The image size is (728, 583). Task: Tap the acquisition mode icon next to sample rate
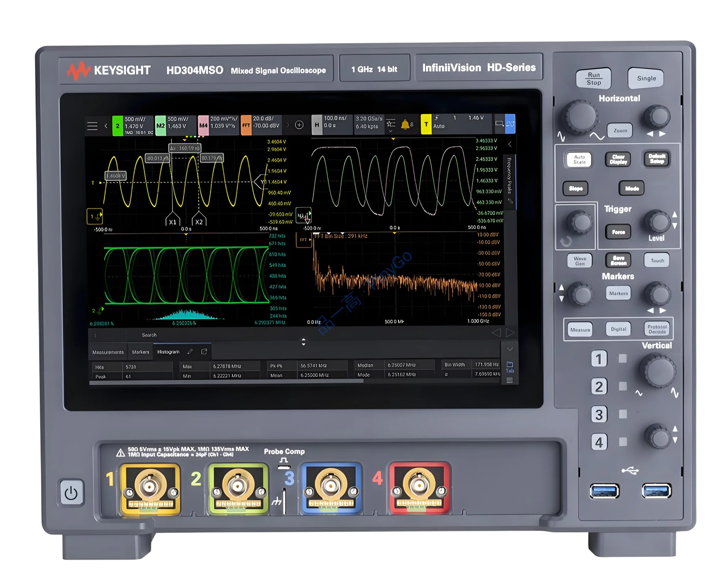391,123
